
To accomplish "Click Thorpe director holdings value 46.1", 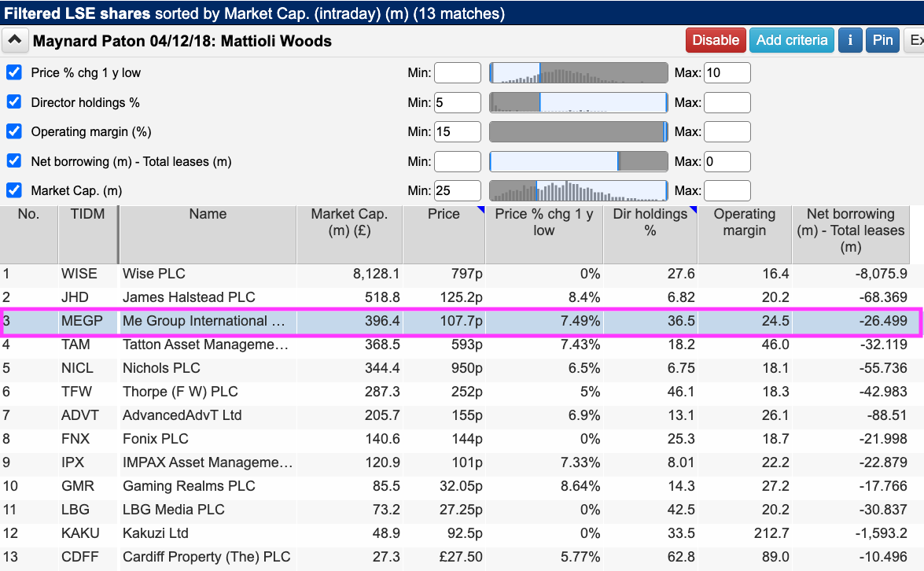I will 681,392.
